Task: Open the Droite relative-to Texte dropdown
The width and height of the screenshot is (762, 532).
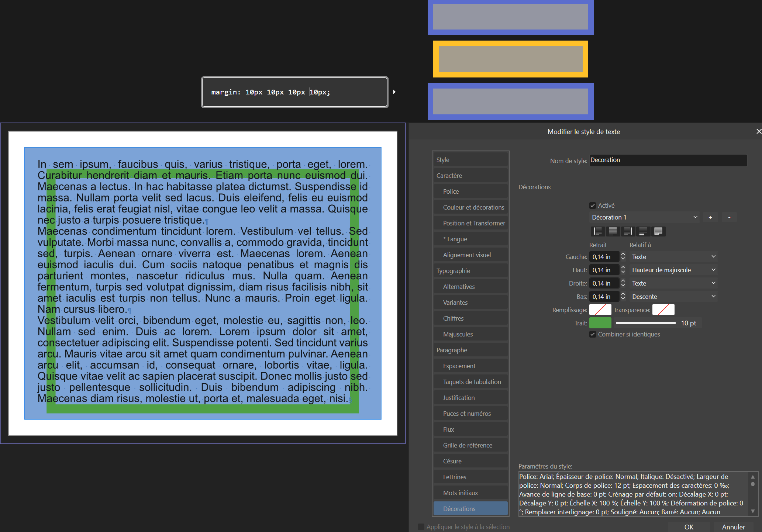Action: pos(673,283)
